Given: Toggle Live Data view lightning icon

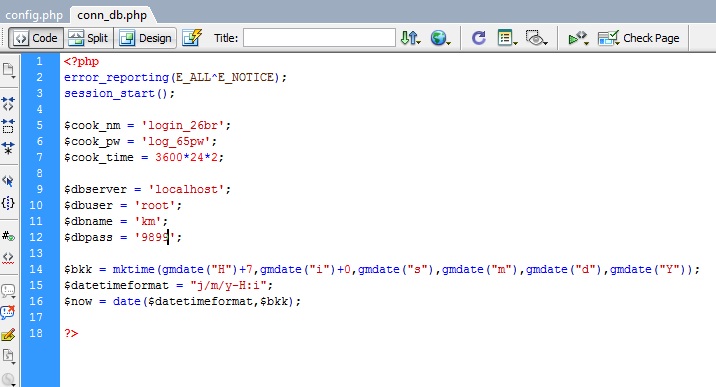Looking at the screenshot, I should tap(192, 38).
